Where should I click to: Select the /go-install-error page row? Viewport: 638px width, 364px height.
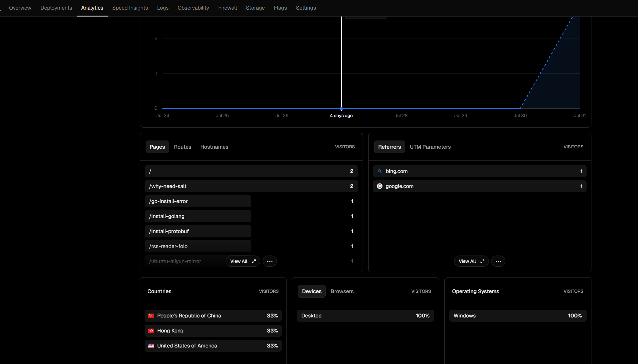point(251,201)
